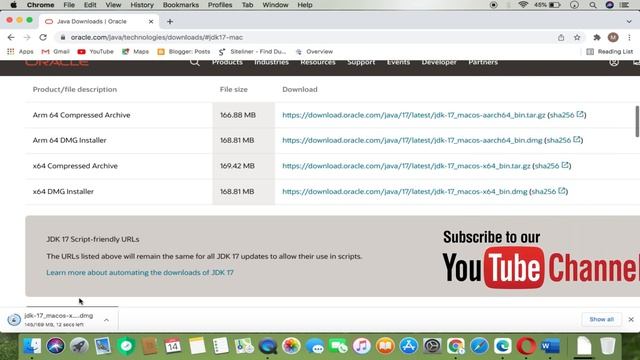The image size is (640, 360).
Task: Open Microsoft Word in the dock
Action: pos(550,346)
